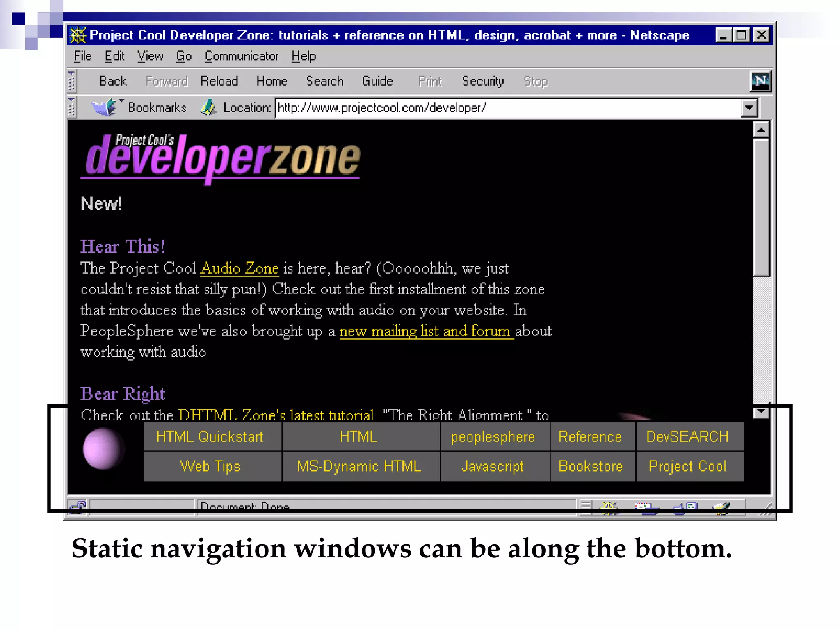Click the Hear This! heading

tap(123, 246)
